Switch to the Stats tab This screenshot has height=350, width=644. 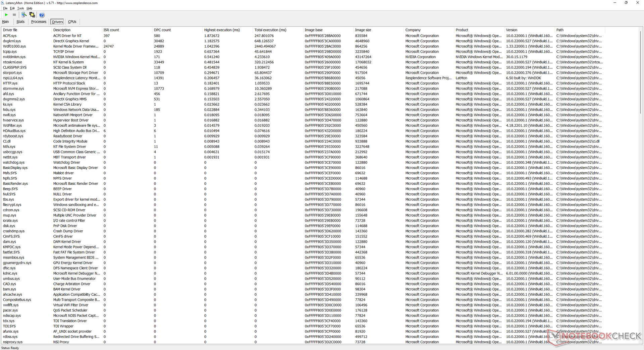point(20,22)
